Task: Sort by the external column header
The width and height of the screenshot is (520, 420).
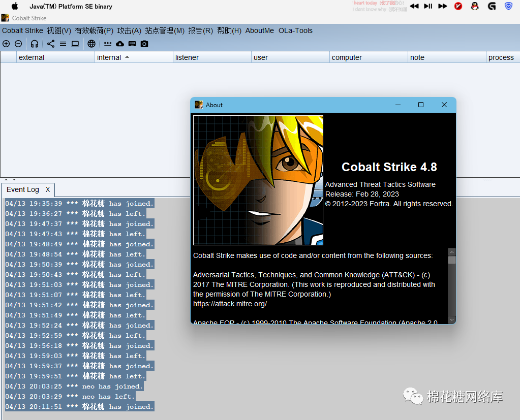Action: [56, 57]
